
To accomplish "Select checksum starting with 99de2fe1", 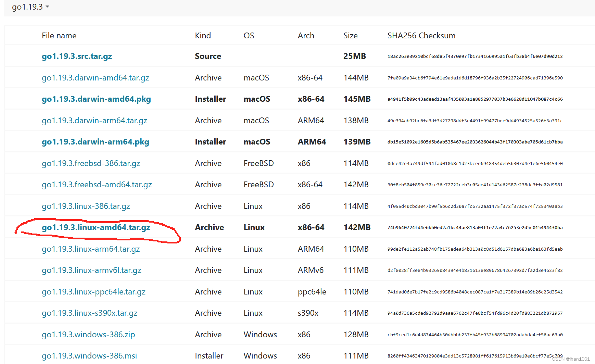I will [x=475, y=249].
